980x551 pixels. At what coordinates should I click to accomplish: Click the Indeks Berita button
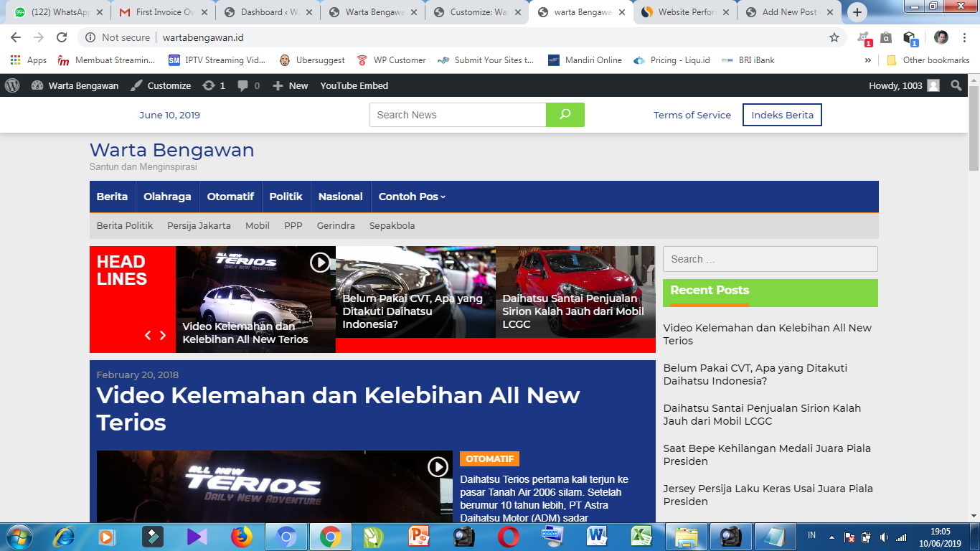click(x=782, y=115)
